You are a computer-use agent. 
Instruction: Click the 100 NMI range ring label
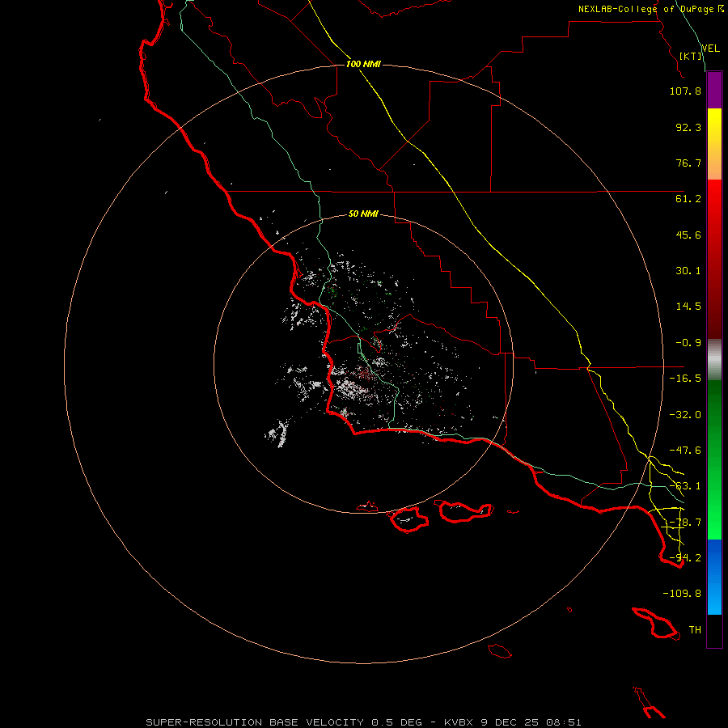[363, 64]
